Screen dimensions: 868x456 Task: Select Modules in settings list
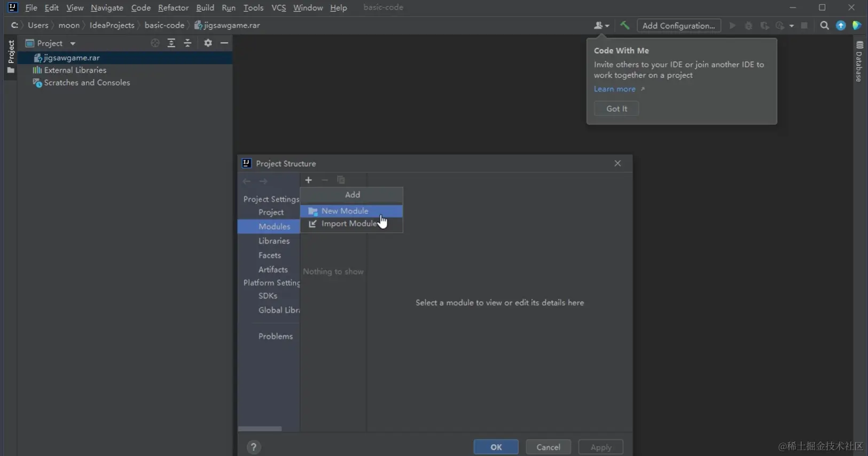(269, 226)
